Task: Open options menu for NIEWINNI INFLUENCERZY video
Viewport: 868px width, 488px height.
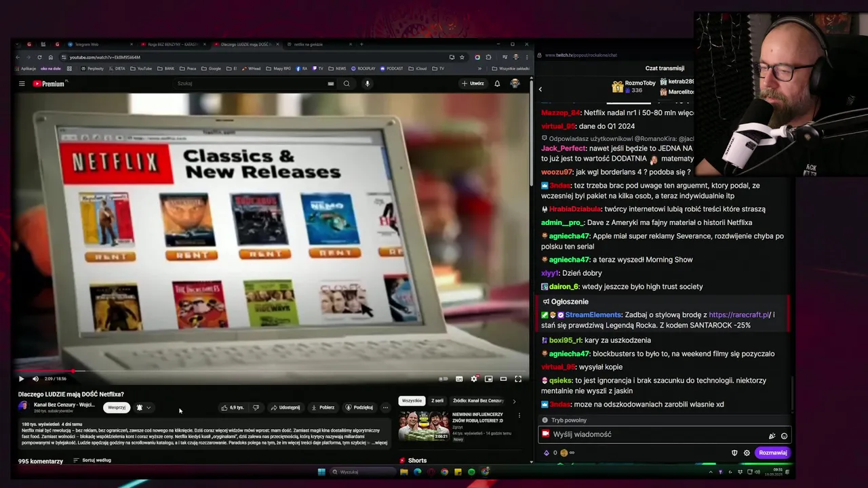Action: pyautogui.click(x=519, y=415)
